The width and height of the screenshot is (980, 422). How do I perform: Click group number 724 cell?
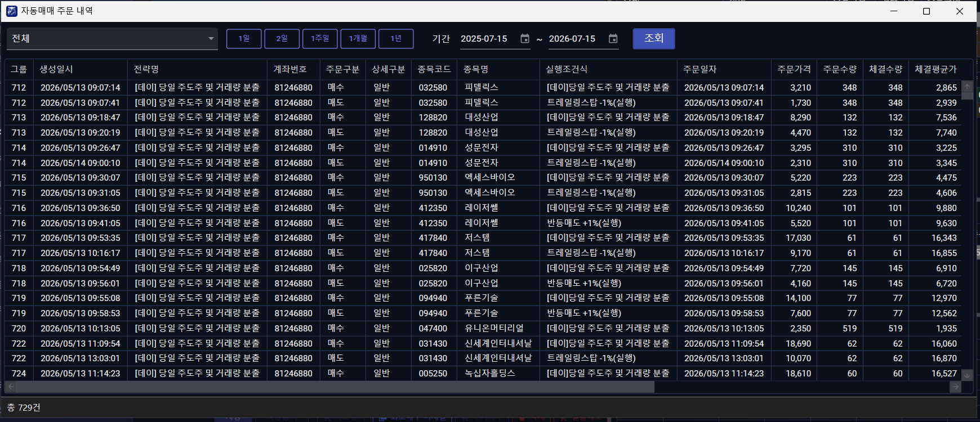tap(19, 374)
